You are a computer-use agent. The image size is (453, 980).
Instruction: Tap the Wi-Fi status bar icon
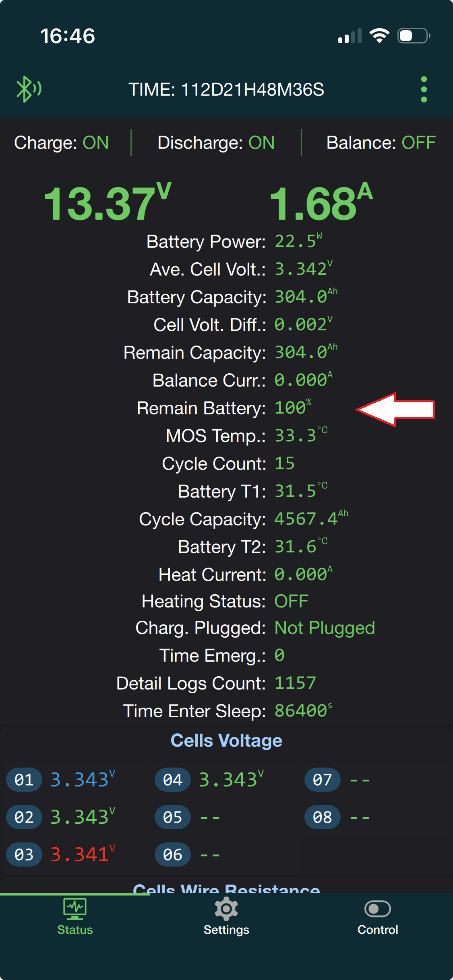tap(379, 36)
